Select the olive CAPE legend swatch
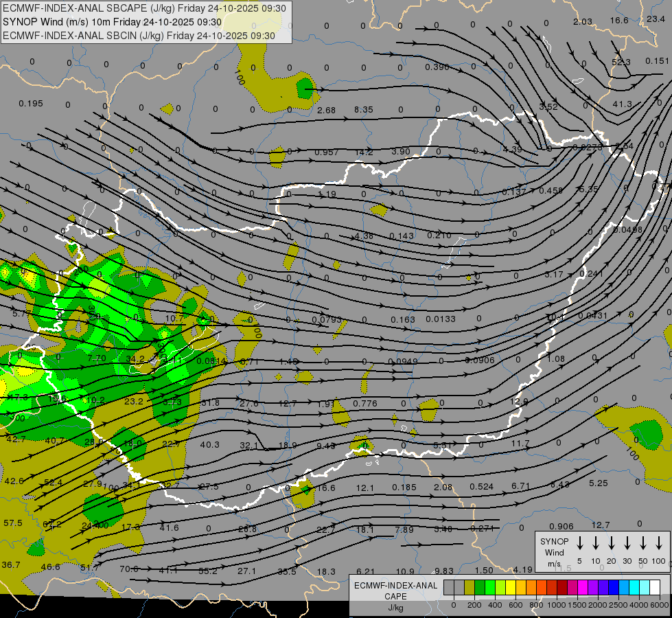This screenshot has width=672, height=618. [470, 588]
